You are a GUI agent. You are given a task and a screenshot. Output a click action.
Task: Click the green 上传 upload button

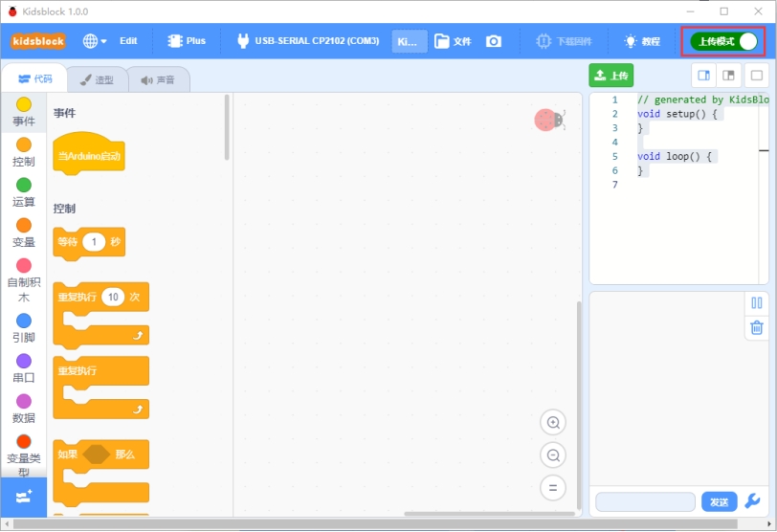(x=611, y=76)
